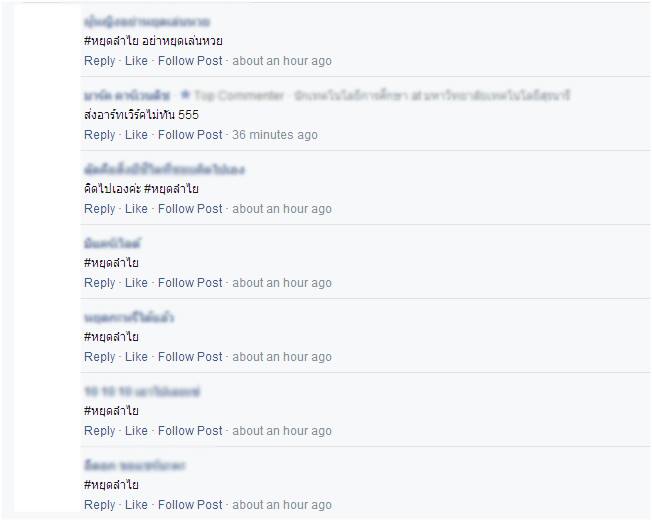The image size is (652, 521).
Task: Like the คิดไปเองค่ะ #หยุดสำไย comment
Action: (x=136, y=209)
